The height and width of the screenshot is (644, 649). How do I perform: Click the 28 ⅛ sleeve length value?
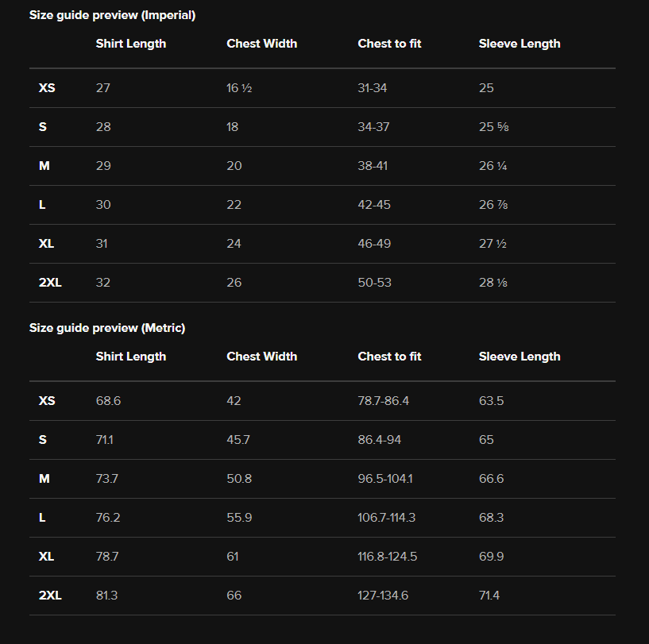coord(493,283)
